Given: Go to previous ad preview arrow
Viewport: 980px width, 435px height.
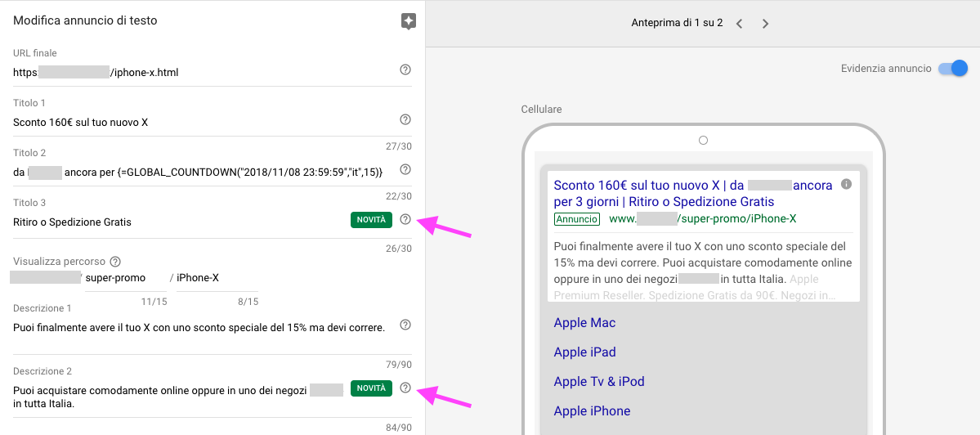Looking at the screenshot, I should tap(740, 24).
